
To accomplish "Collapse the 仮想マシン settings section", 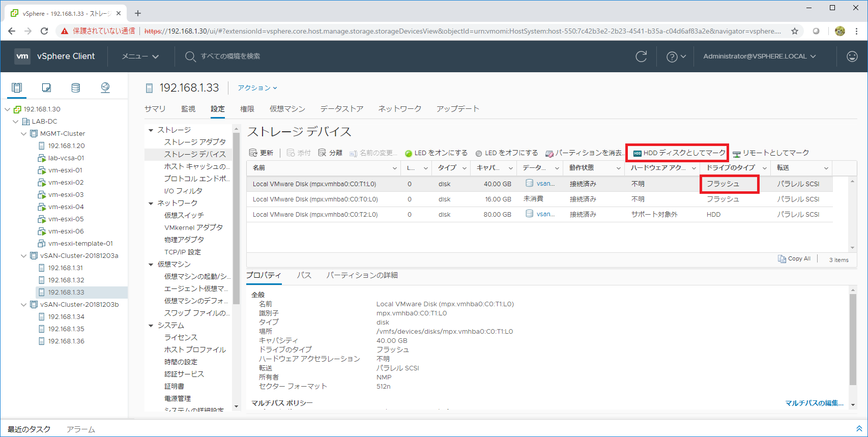I will (151, 265).
